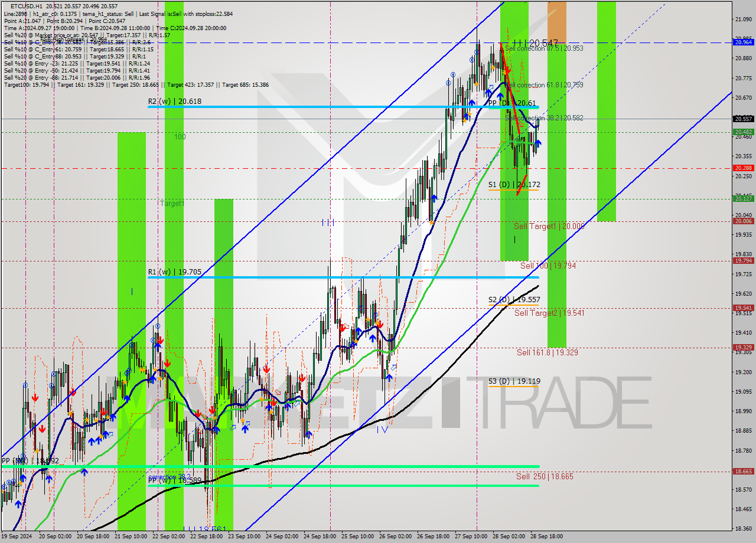Image resolution: width=756 pixels, height=543 pixels.
Task: Click the '21 Sep 10:00' time label
Action: coord(131,537)
